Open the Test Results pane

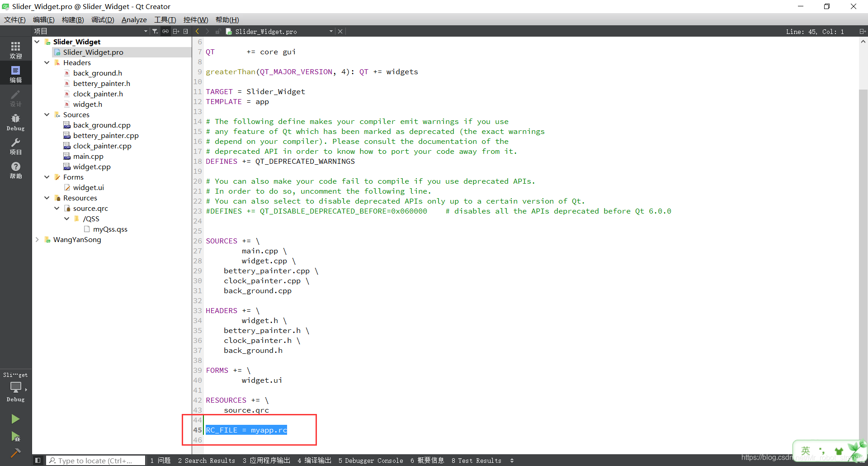[x=476, y=461]
